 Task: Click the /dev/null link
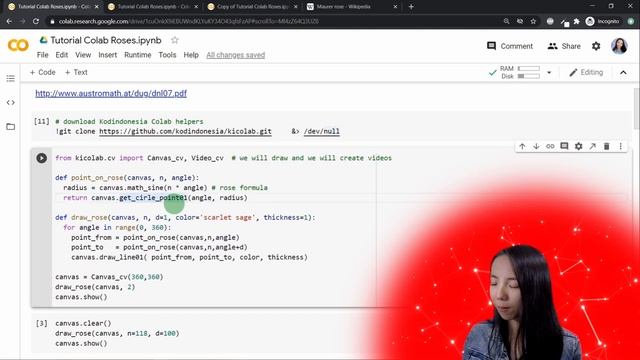click(x=322, y=131)
